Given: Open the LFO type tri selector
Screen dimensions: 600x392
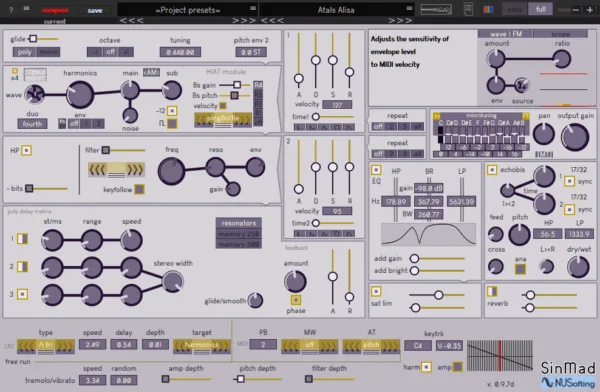Looking at the screenshot, I should click(x=46, y=346).
